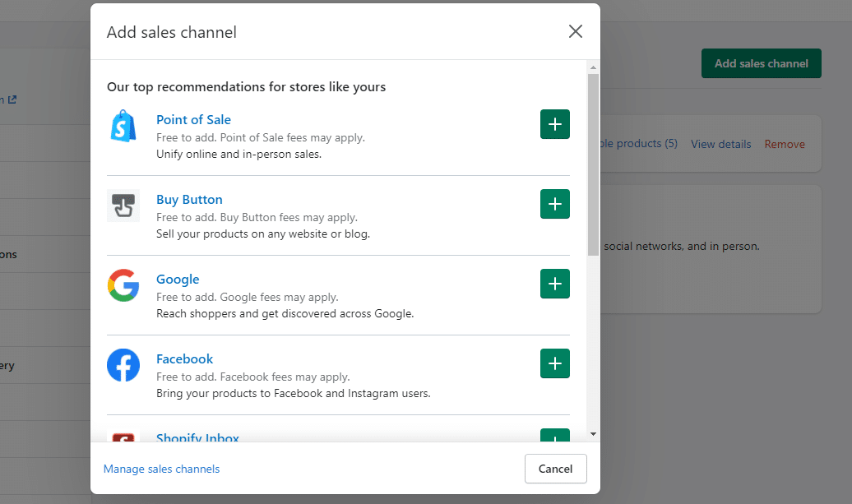Add the Point of Sale channel with plus
Screen dimensions: 852x504
[x=555, y=124]
